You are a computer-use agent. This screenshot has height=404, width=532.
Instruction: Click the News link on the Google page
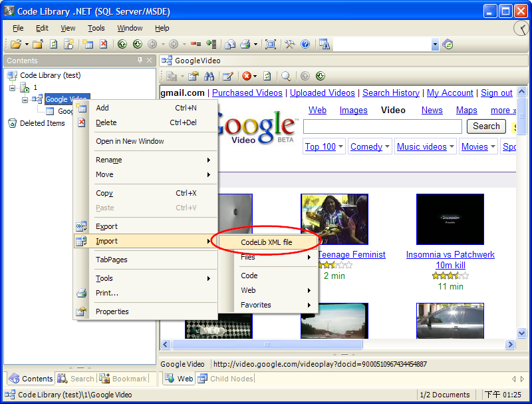click(432, 110)
